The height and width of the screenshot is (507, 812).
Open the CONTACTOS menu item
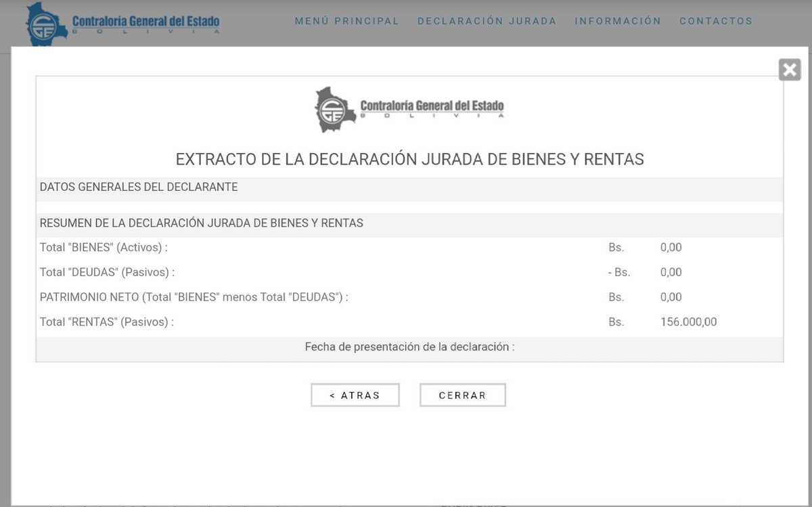pos(716,21)
